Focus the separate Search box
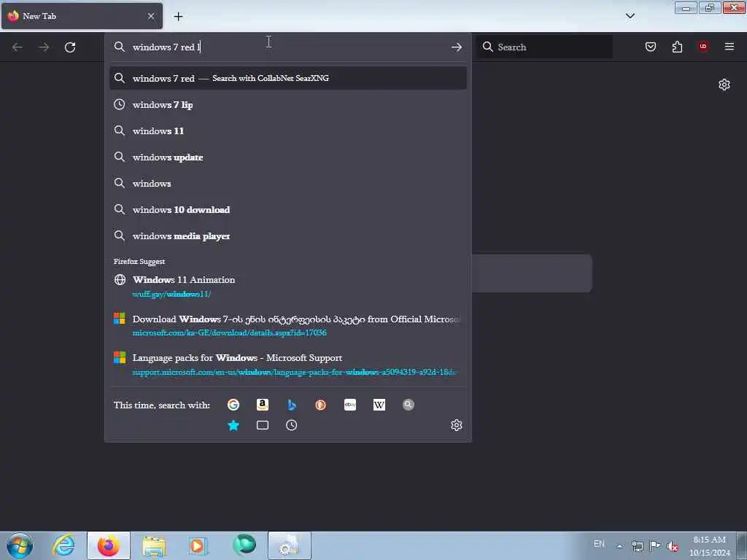 (544, 47)
